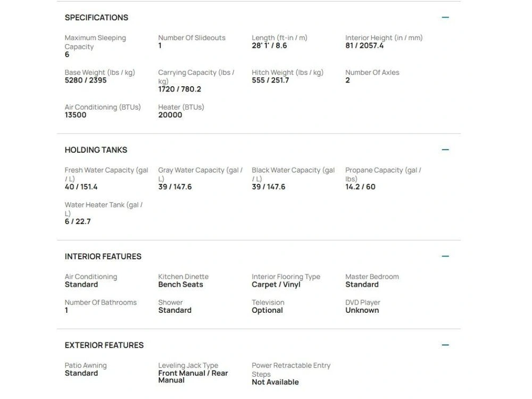Click the INTERIOR FEATURES section heading

pos(103,256)
